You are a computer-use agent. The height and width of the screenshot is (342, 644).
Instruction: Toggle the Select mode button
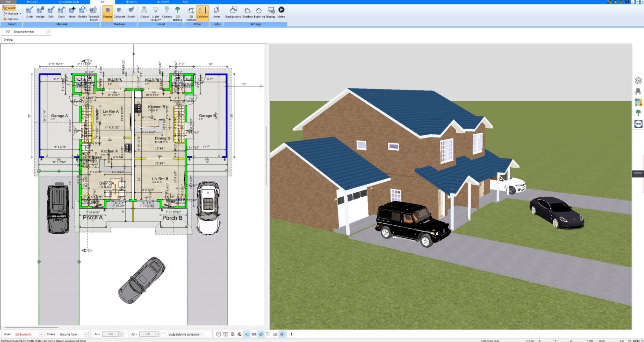9,8
